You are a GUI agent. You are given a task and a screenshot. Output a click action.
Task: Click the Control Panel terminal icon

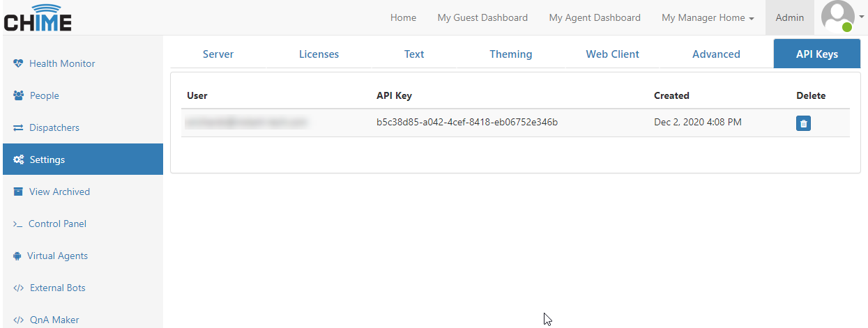(18, 224)
